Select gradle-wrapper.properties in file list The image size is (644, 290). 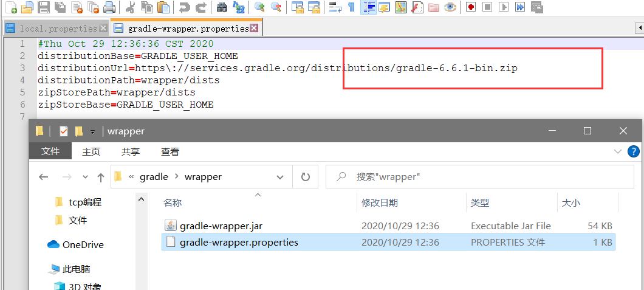pyautogui.click(x=388, y=243)
